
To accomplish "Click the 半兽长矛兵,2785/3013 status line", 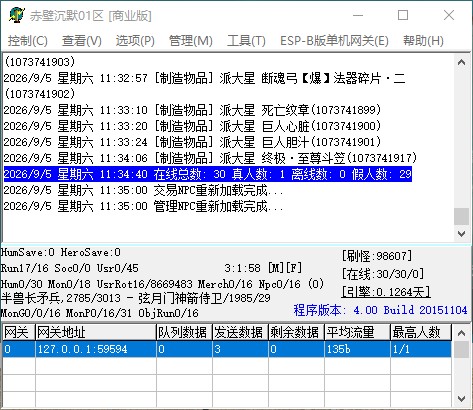I will [x=135, y=298].
